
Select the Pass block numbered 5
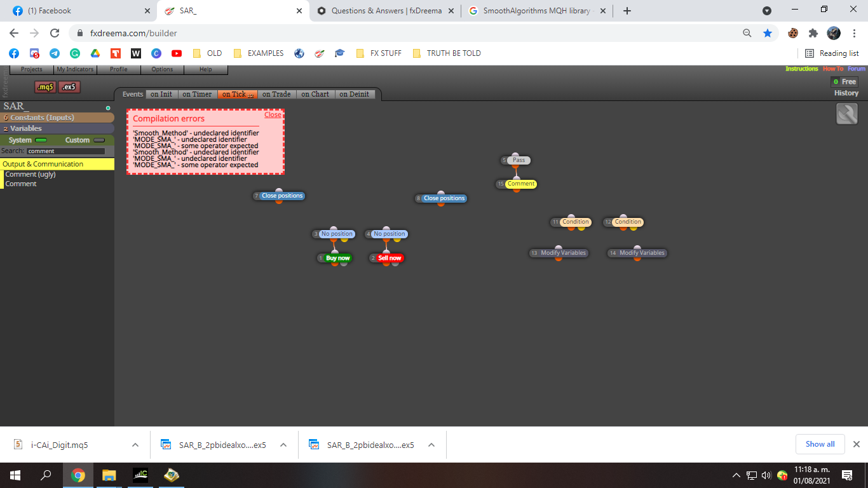click(519, 160)
